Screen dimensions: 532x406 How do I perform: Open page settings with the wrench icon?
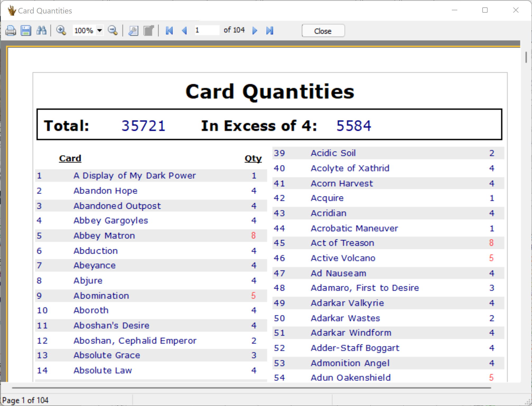(x=133, y=31)
